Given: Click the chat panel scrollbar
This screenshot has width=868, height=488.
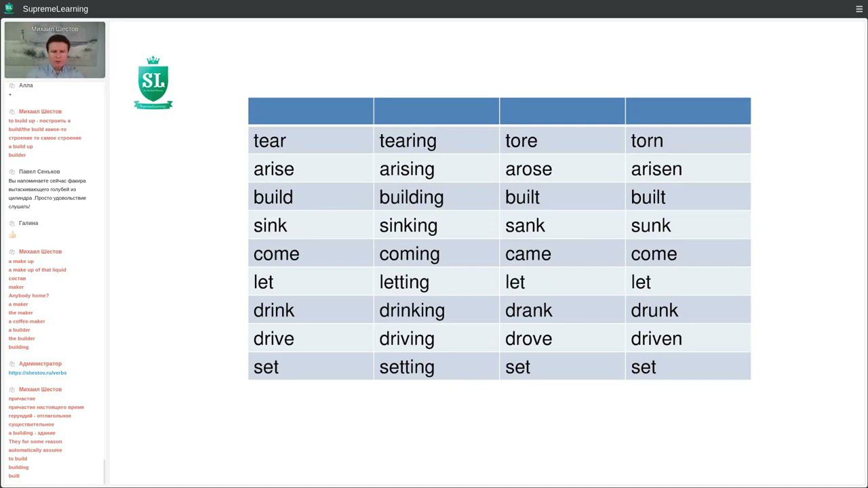Looking at the screenshot, I should click(x=104, y=471).
